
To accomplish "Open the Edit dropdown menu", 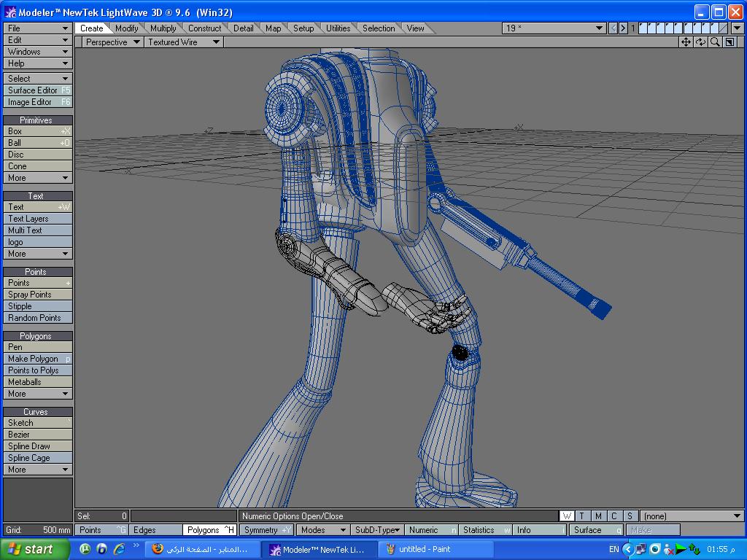I will [x=38, y=40].
